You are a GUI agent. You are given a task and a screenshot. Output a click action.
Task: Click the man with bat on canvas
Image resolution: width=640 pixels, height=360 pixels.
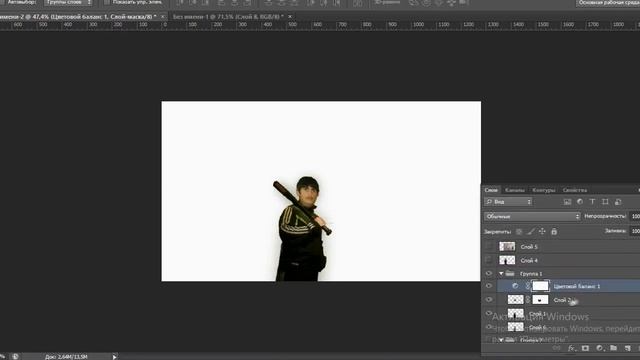pyautogui.click(x=303, y=229)
